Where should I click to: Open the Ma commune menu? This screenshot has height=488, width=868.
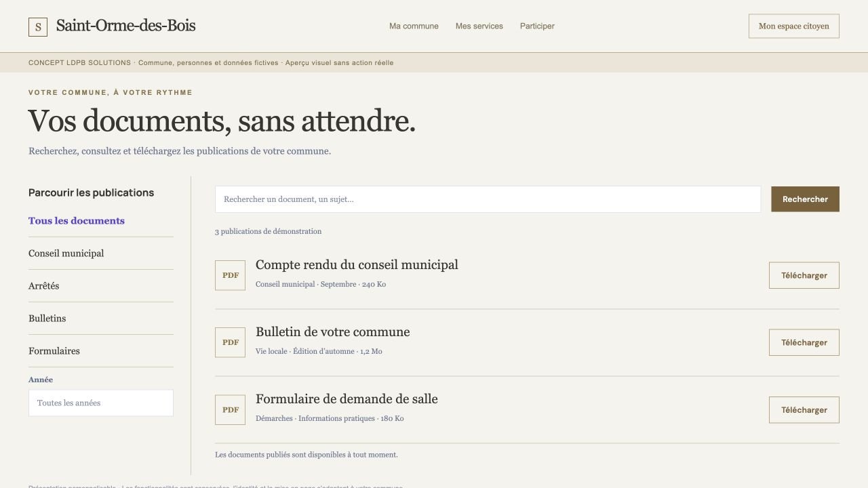tap(414, 26)
